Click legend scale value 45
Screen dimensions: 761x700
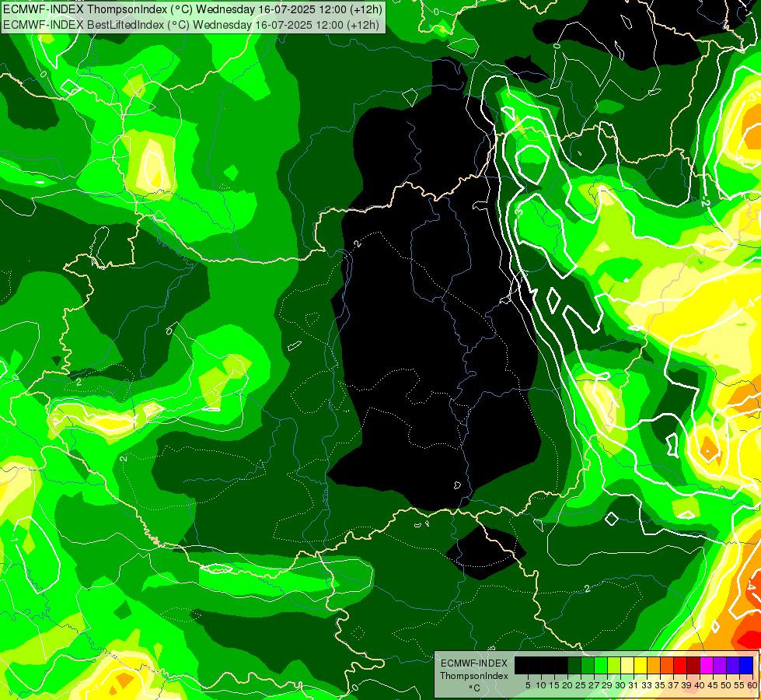pyautogui.click(x=714, y=685)
